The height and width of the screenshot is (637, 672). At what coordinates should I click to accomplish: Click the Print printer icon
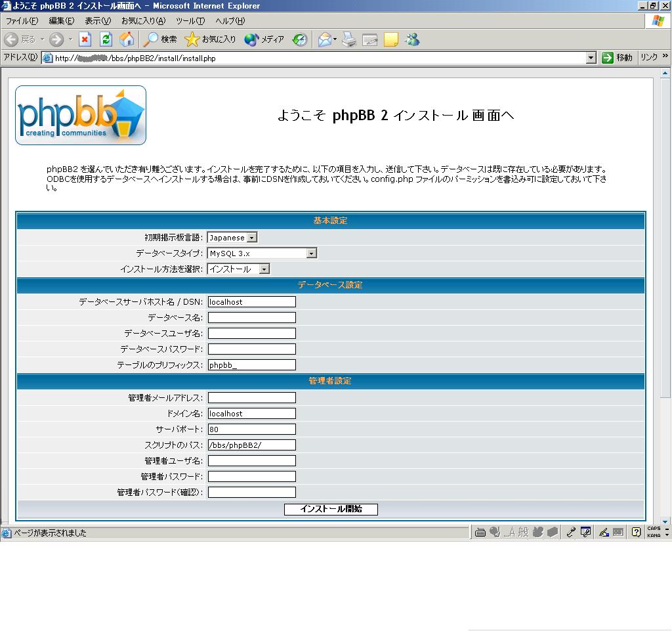(x=349, y=39)
